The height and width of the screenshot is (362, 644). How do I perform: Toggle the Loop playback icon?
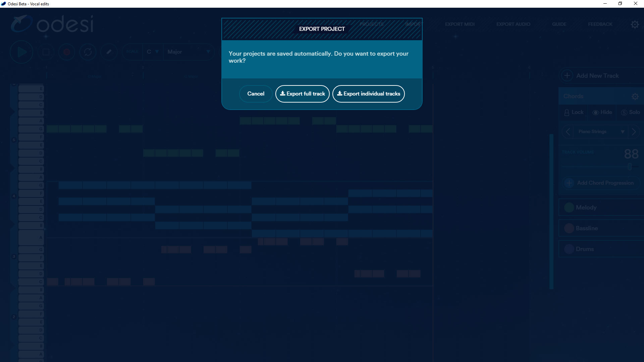click(x=88, y=52)
